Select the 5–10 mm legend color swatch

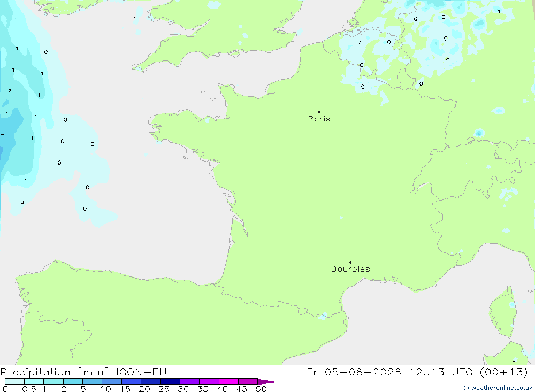93,381
